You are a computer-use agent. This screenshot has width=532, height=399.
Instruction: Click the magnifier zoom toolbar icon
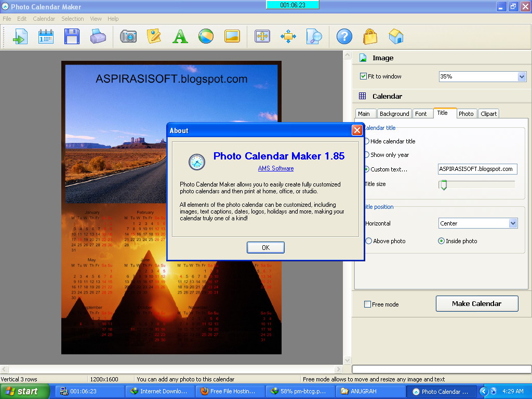coord(314,37)
